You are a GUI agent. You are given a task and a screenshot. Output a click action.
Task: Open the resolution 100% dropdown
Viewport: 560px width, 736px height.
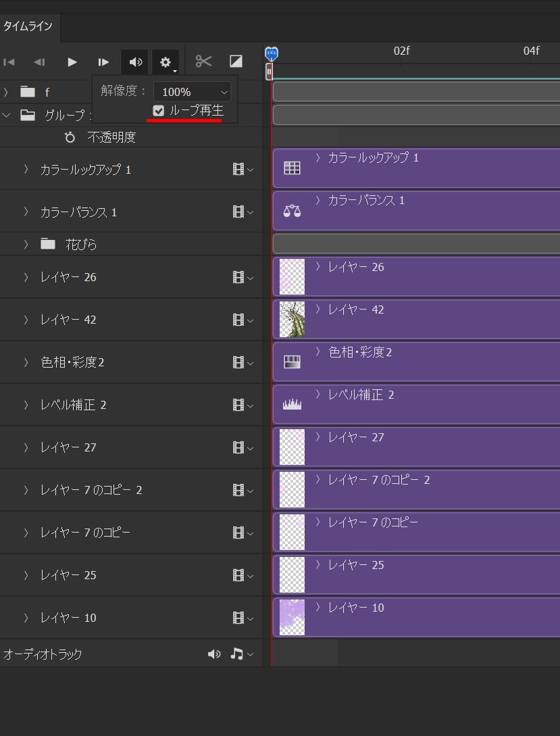tap(193, 91)
